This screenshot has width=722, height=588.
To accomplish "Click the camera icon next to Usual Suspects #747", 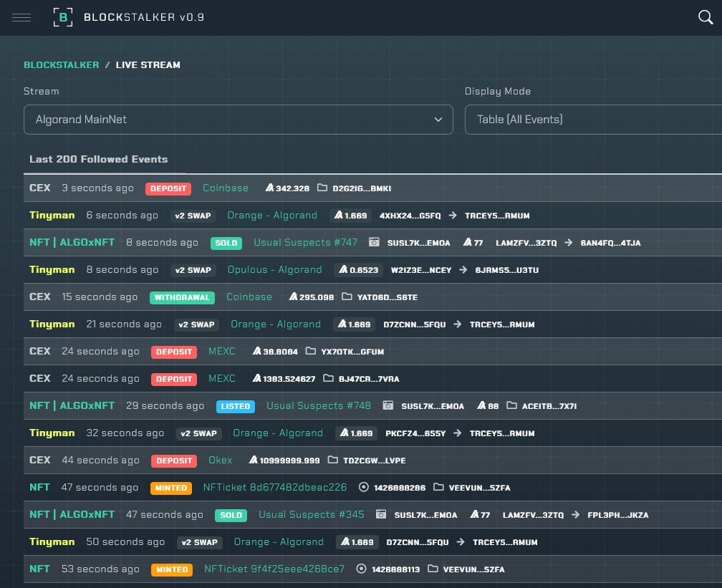I will point(374,242).
